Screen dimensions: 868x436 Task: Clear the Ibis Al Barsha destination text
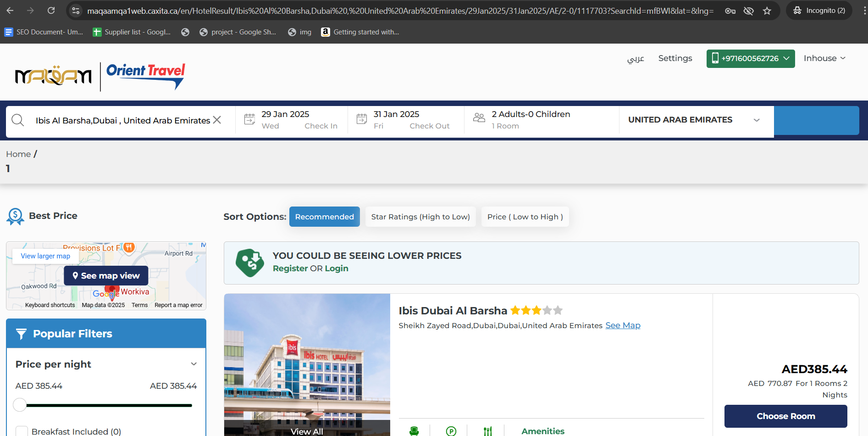pos(217,120)
